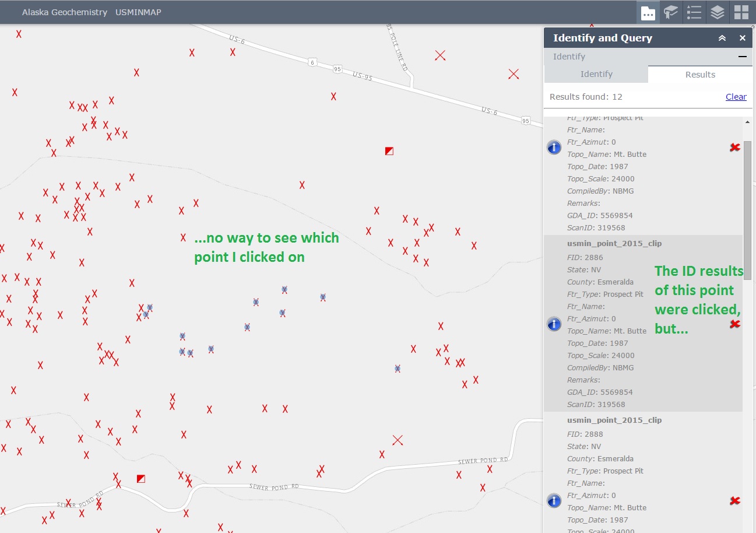The height and width of the screenshot is (533, 756).
Task: Clear the identify results
Action: click(736, 97)
